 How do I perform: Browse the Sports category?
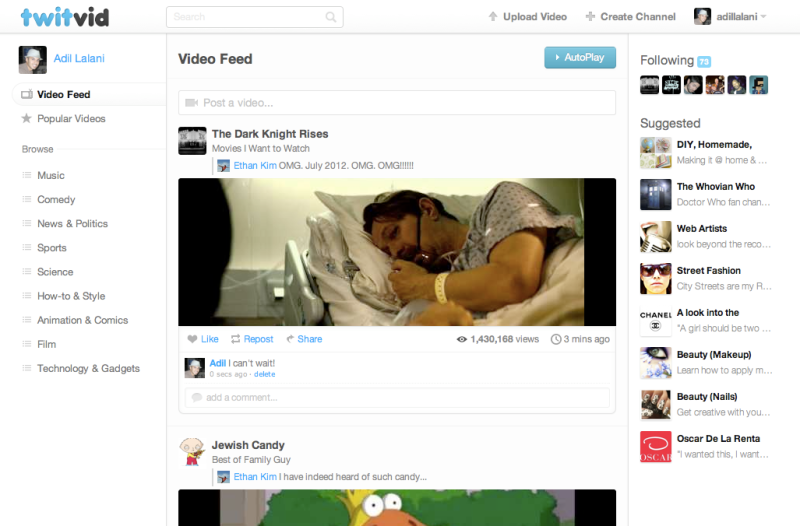click(x=52, y=248)
